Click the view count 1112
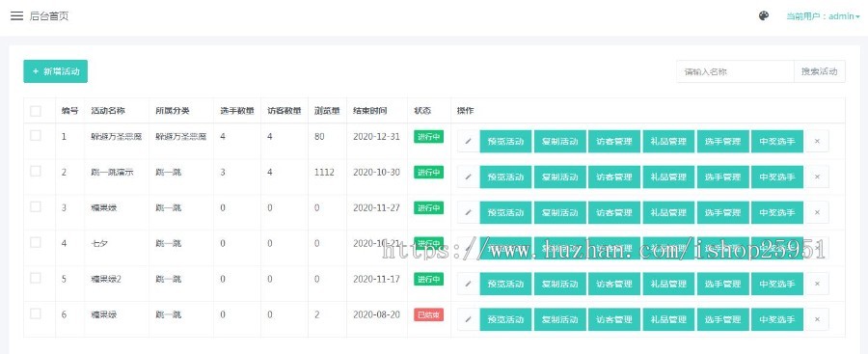868x354 pixels. tap(324, 173)
